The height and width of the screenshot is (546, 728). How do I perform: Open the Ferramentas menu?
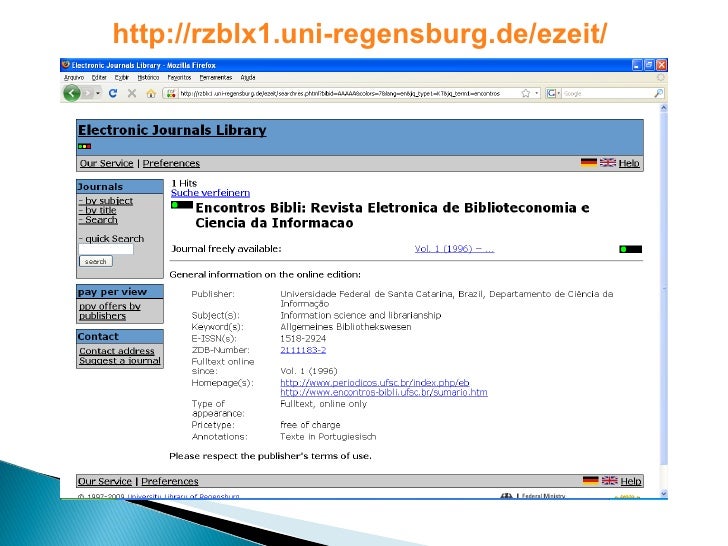click(x=215, y=78)
